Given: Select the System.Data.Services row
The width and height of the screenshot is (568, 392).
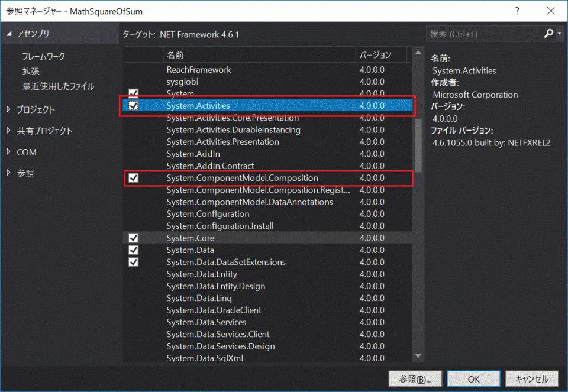Looking at the screenshot, I should tap(267, 322).
